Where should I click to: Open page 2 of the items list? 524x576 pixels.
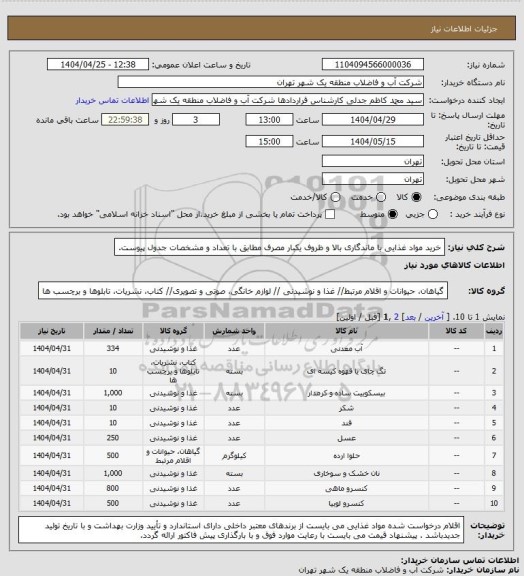click(x=396, y=317)
